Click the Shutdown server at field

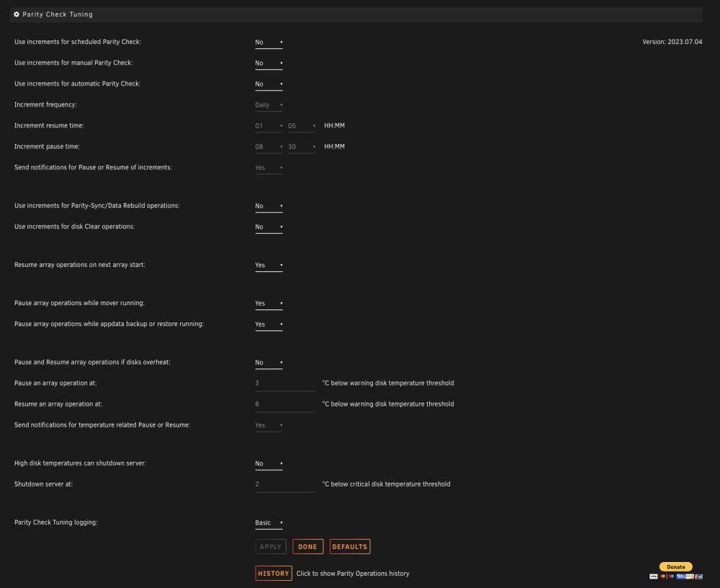(285, 484)
